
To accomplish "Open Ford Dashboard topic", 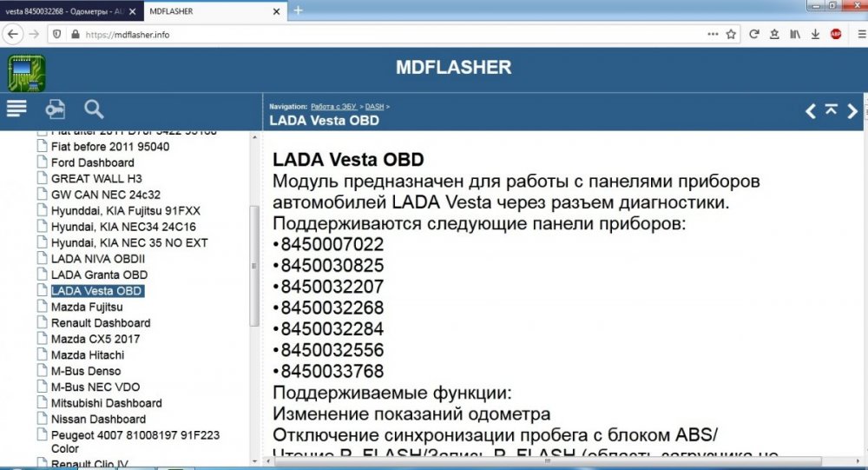I will point(93,162).
